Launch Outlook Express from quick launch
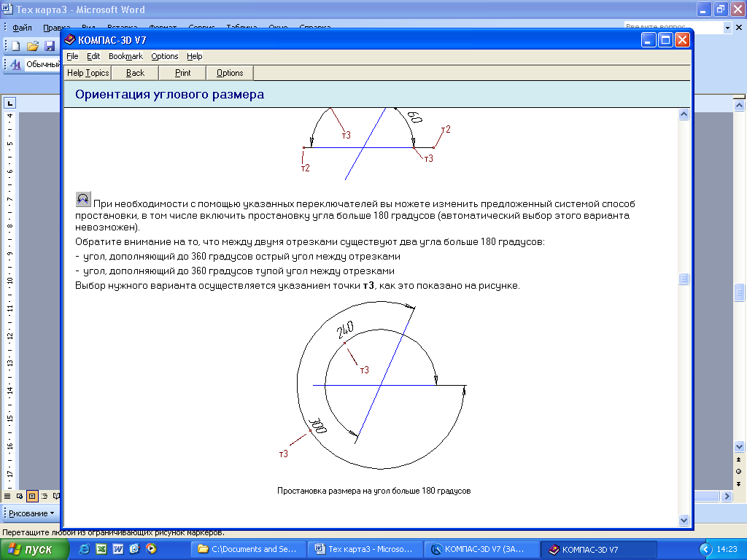This screenshot has width=747, height=560. 134,549
